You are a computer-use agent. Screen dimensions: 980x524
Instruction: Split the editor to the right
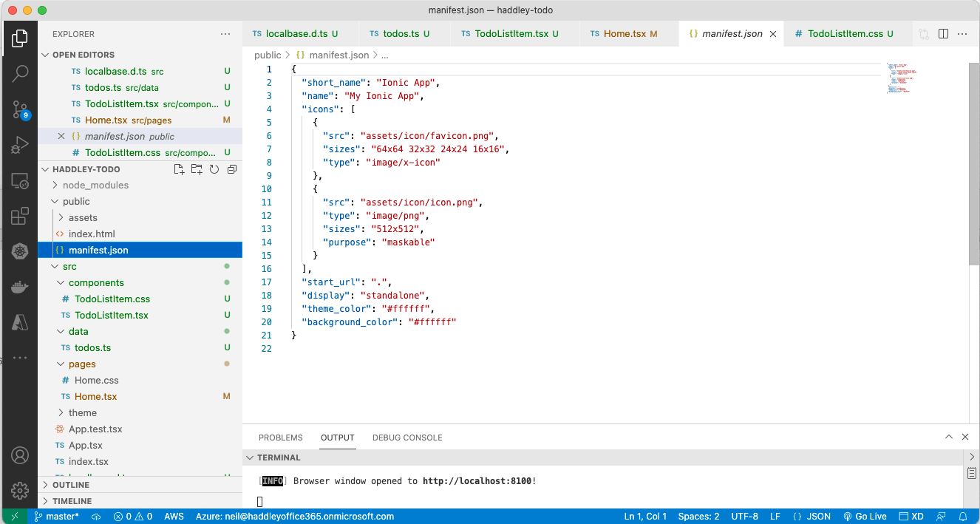[943, 34]
